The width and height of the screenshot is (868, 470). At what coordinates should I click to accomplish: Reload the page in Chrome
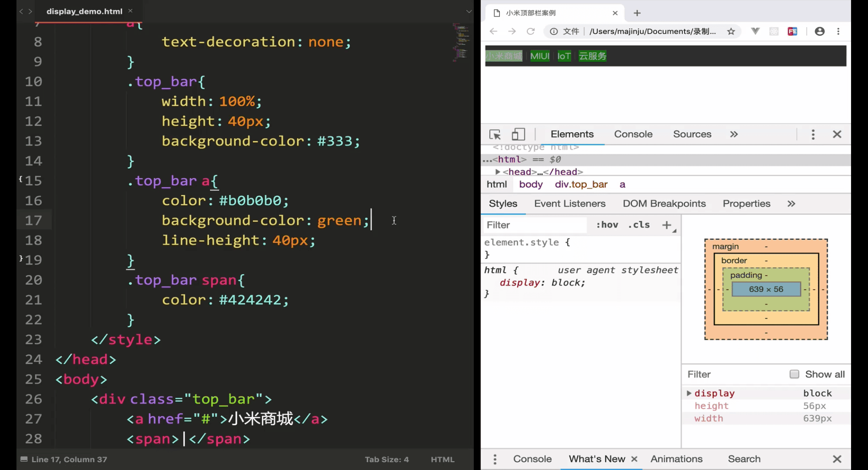[530, 31]
